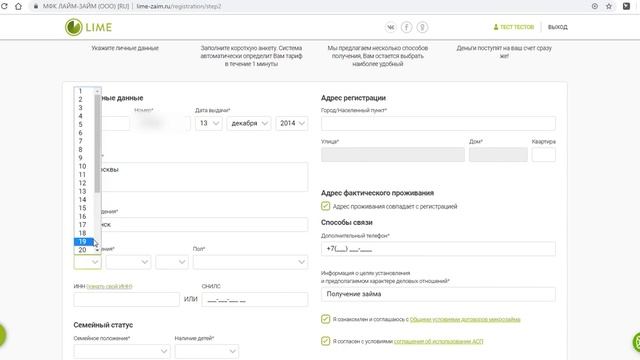Go to browser home page
This screenshot has height=360, width=640.
(18, 6)
